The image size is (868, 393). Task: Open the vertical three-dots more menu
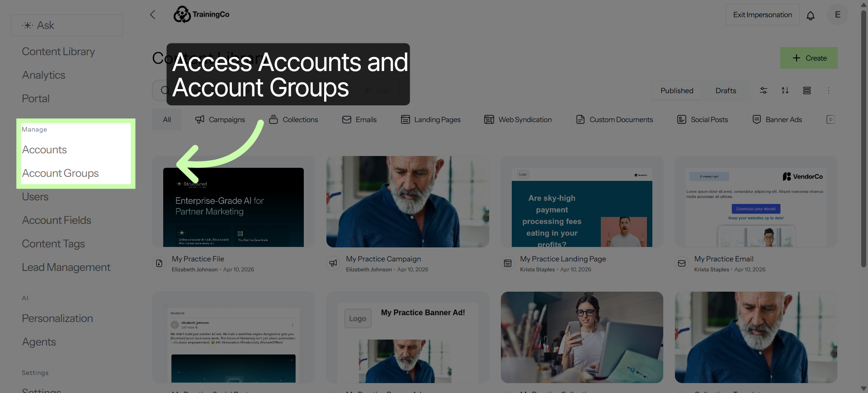pos(829,90)
